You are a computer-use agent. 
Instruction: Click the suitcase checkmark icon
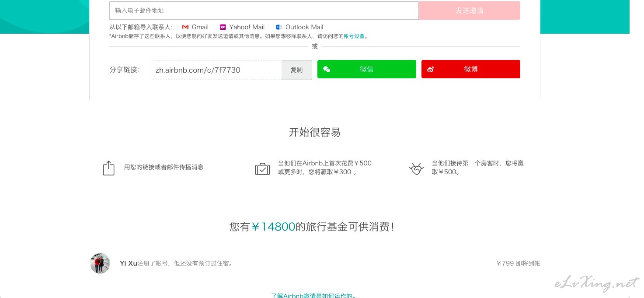pyautogui.click(x=262, y=168)
